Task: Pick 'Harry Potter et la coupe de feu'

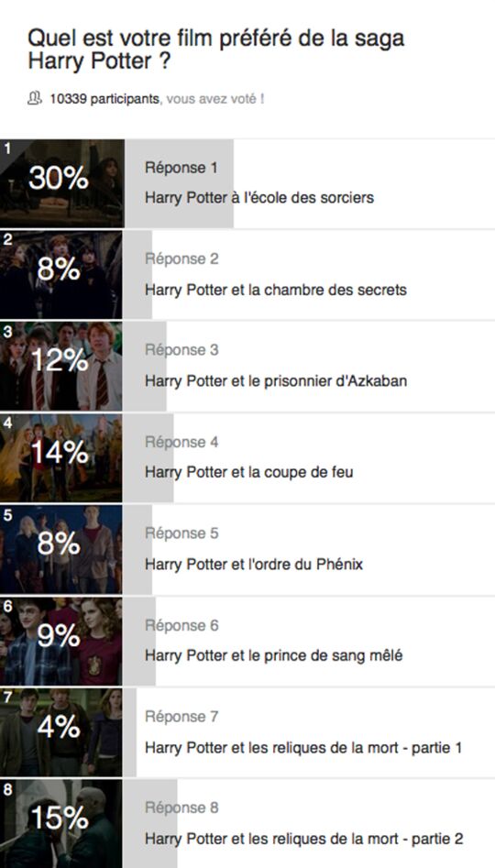Action: click(248, 472)
